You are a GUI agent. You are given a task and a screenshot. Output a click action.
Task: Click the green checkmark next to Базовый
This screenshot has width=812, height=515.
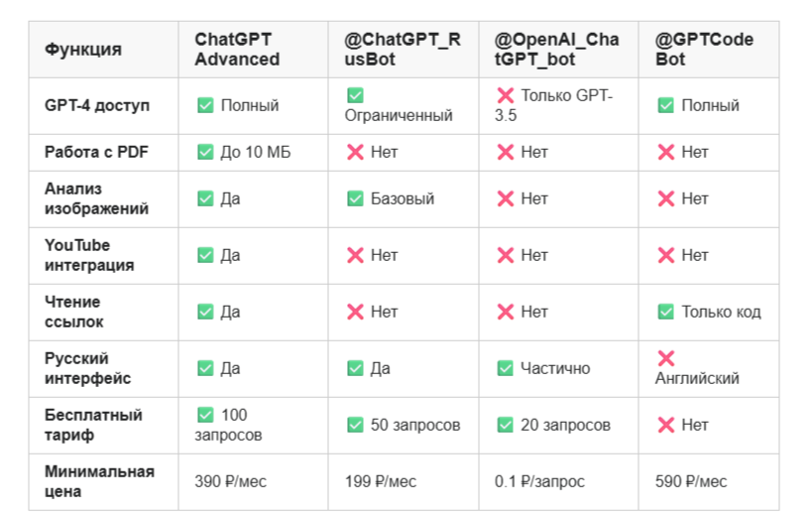pyautogui.click(x=355, y=198)
